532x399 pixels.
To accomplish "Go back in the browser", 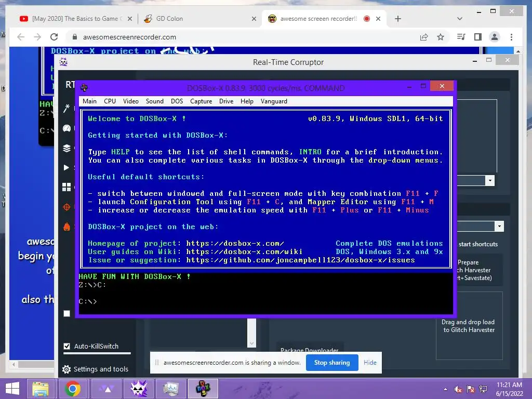I will coord(21,37).
